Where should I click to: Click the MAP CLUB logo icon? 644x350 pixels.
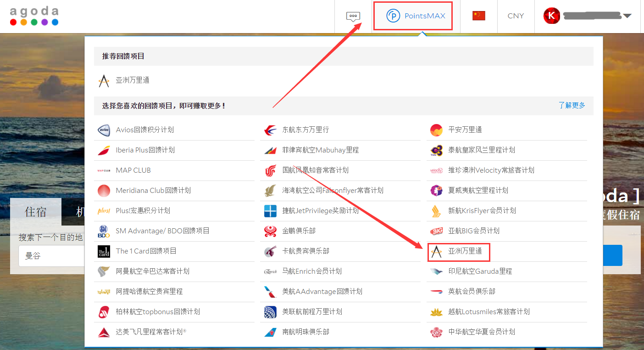104,170
